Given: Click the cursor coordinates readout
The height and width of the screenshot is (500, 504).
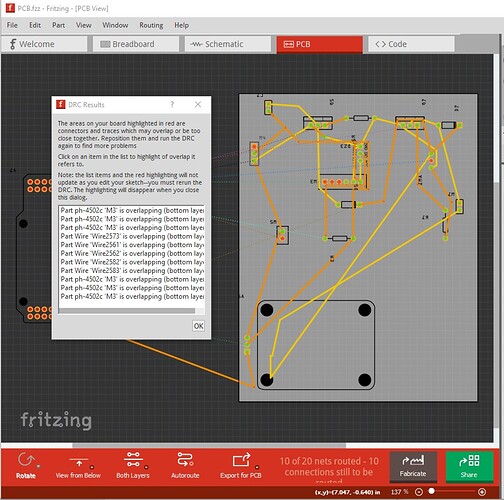Looking at the screenshot, I should 348,492.
